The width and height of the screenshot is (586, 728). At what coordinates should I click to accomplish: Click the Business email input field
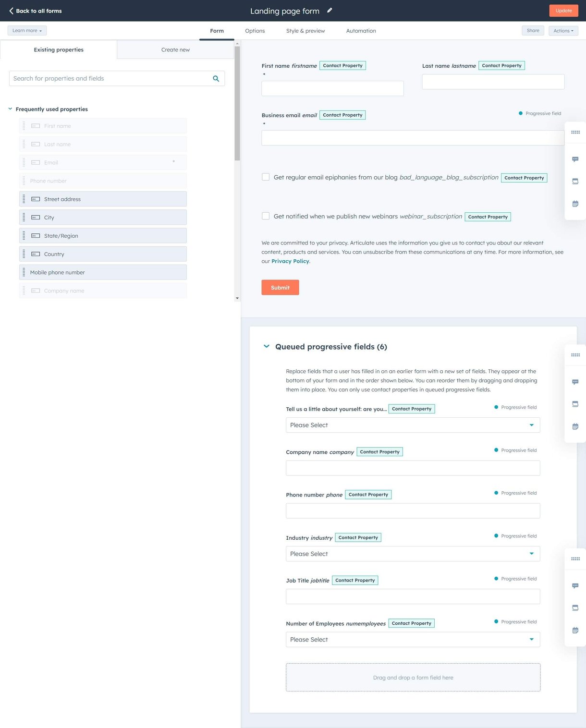413,138
